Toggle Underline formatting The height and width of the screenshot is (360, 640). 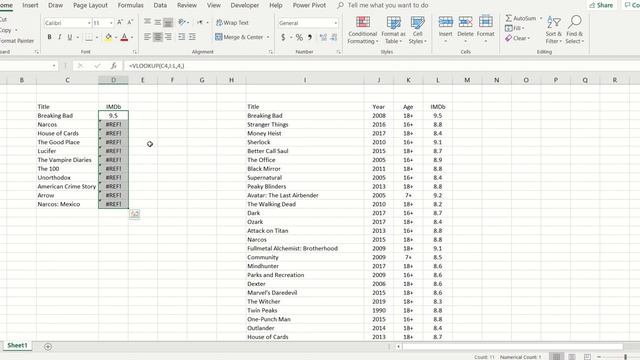coord(70,37)
